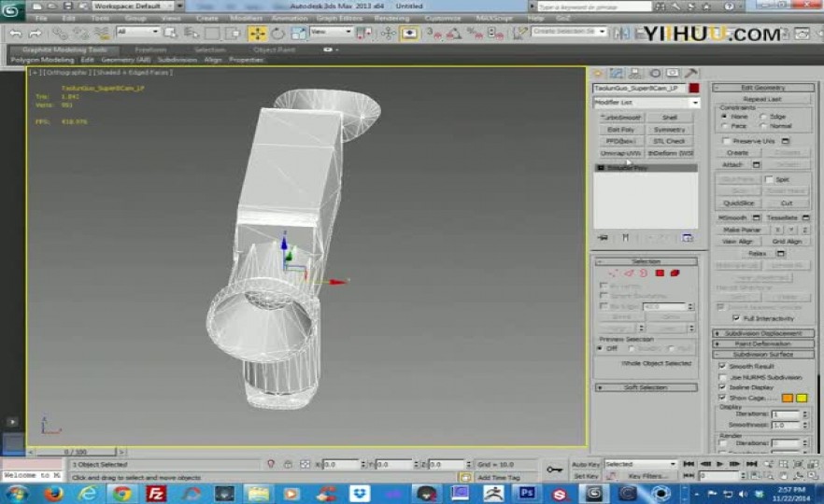The height and width of the screenshot is (504, 824).
Task: Open the Customize menu
Action: [443, 18]
